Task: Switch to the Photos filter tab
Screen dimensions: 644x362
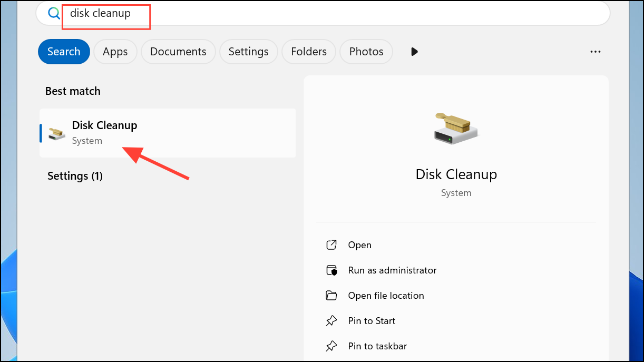Action: click(366, 52)
